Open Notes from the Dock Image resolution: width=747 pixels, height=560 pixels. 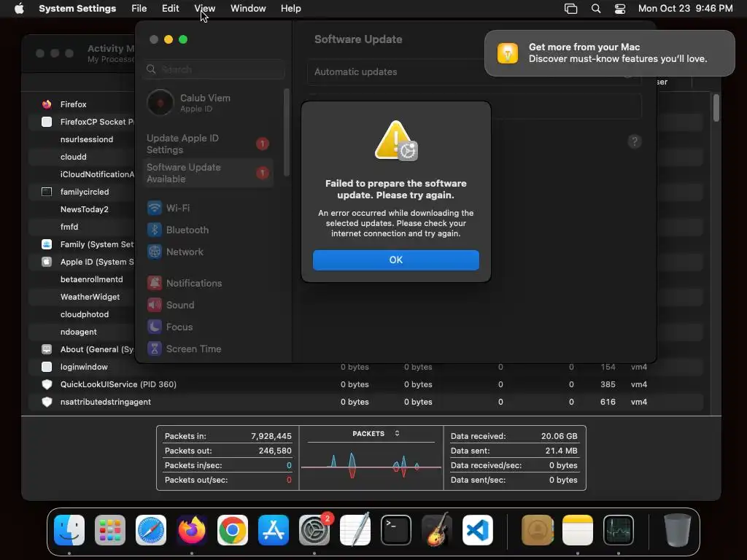[x=578, y=530]
